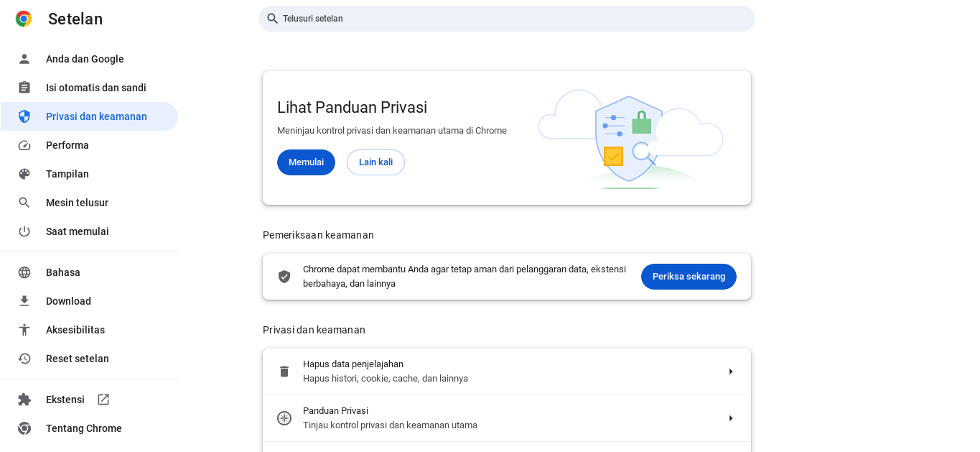Click the shield icon for Privasi dan keamanan

click(24, 116)
